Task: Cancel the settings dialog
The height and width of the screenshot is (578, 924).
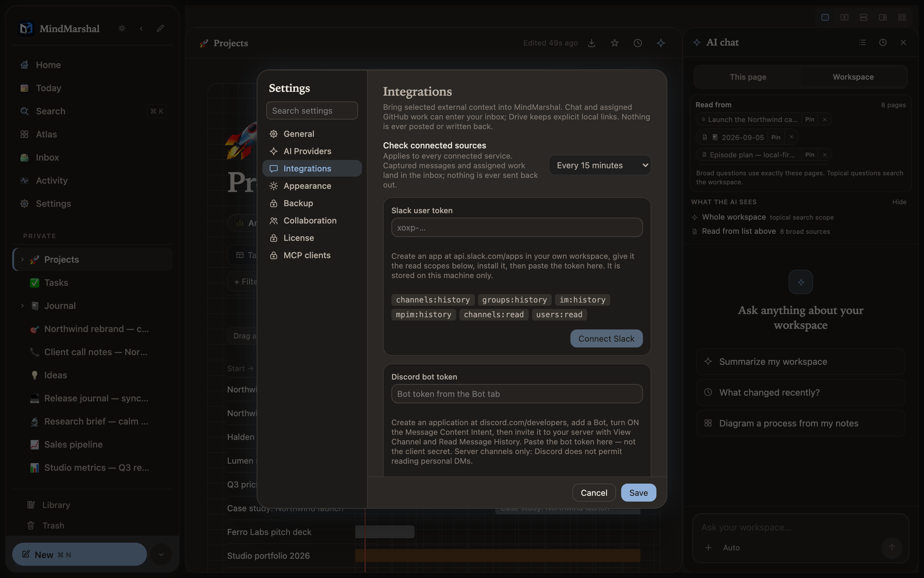Action: 594,493
